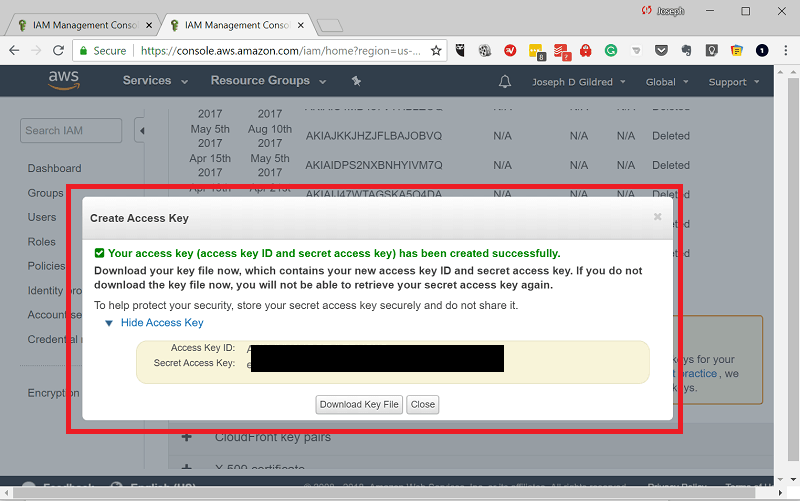Screen dimensions: 800x501
Task: Click the address bar URL
Action: coord(281,51)
